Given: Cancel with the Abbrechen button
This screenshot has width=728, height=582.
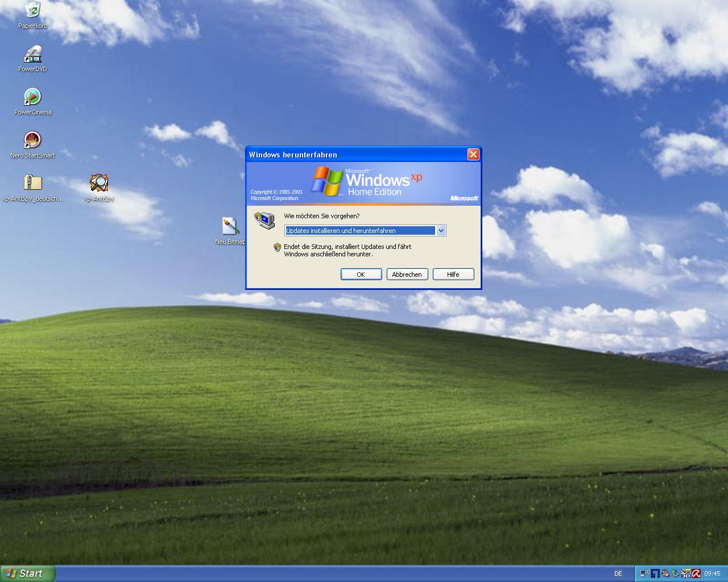Looking at the screenshot, I should 407,274.
